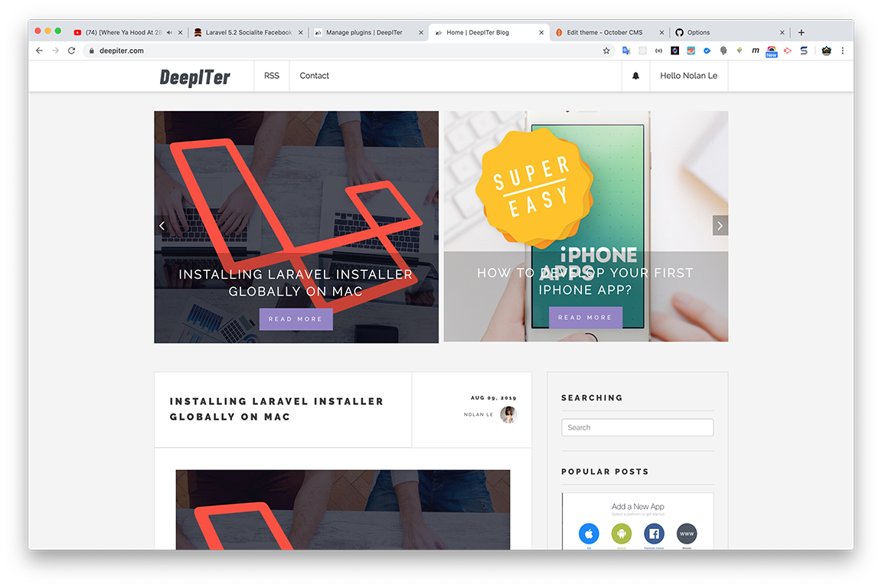
Task: Bookmark this page with the star
Action: 606,51
